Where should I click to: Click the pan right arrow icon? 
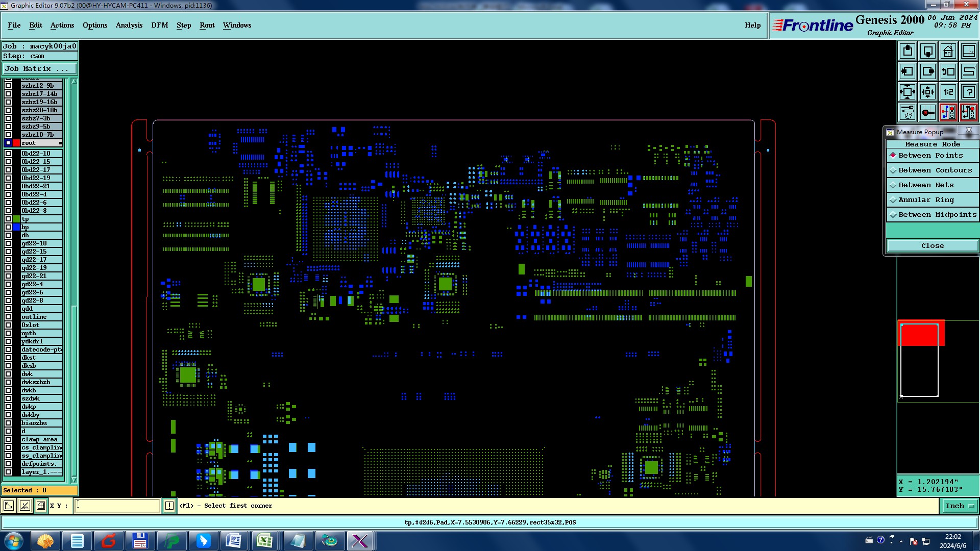[928, 71]
